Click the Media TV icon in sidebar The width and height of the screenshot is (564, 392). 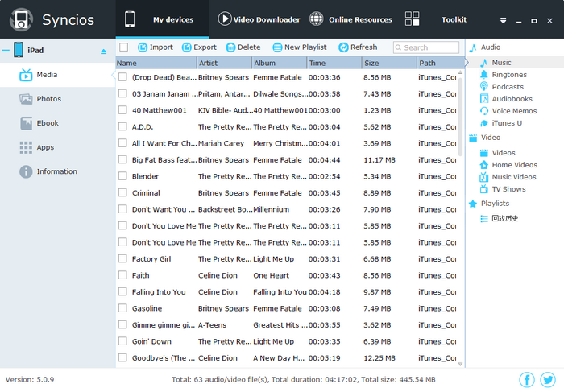pos(26,75)
